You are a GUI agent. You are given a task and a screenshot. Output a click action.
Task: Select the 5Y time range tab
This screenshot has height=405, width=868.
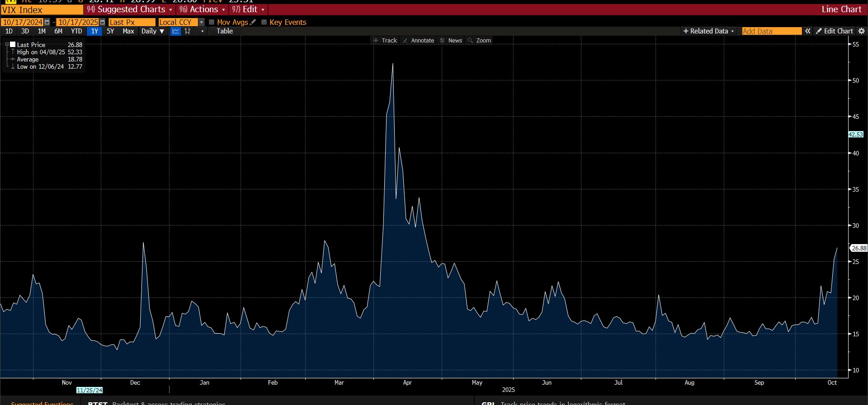(110, 31)
